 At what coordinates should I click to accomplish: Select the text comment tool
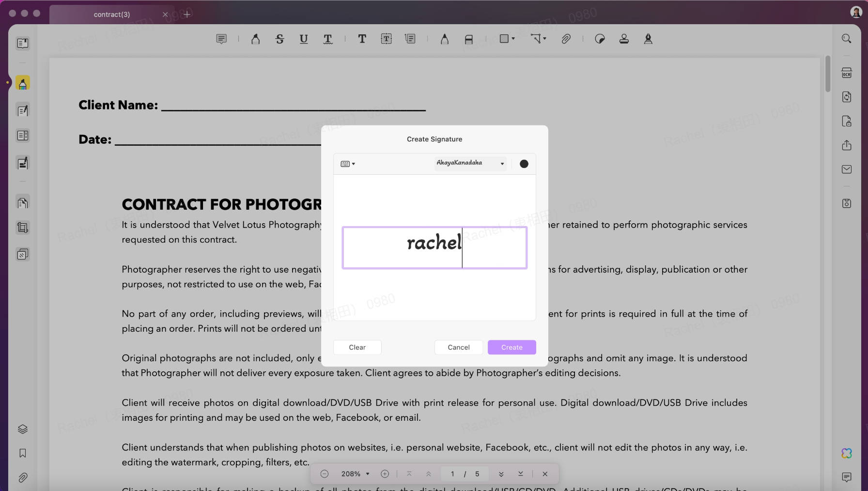[x=362, y=39]
